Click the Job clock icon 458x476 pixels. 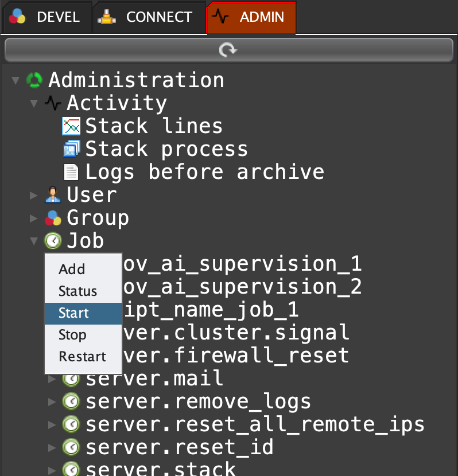click(53, 241)
